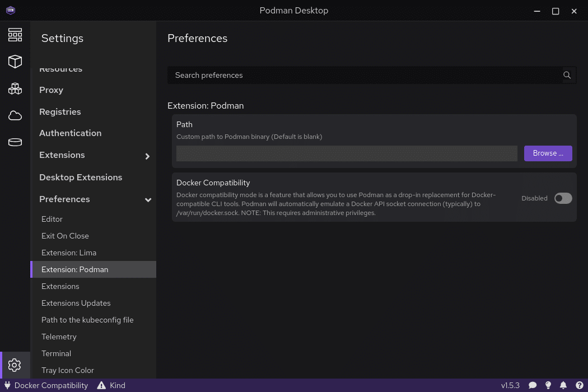Click the Podman binary path field
Viewport: 588px width, 392px height.
347,153
